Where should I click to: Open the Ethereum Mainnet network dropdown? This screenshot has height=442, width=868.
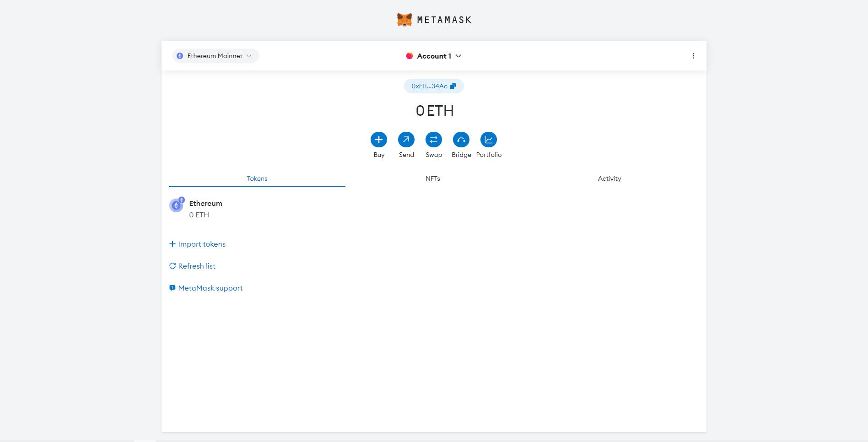[x=216, y=56]
